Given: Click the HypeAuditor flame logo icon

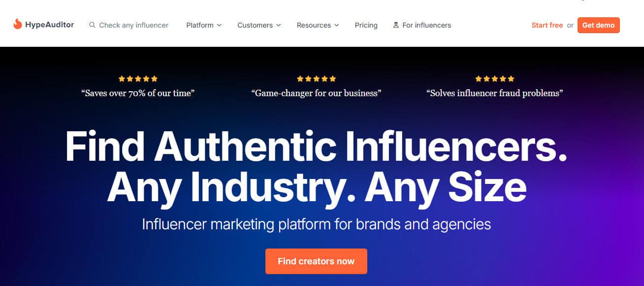Looking at the screenshot, I should tap(18, 24).
